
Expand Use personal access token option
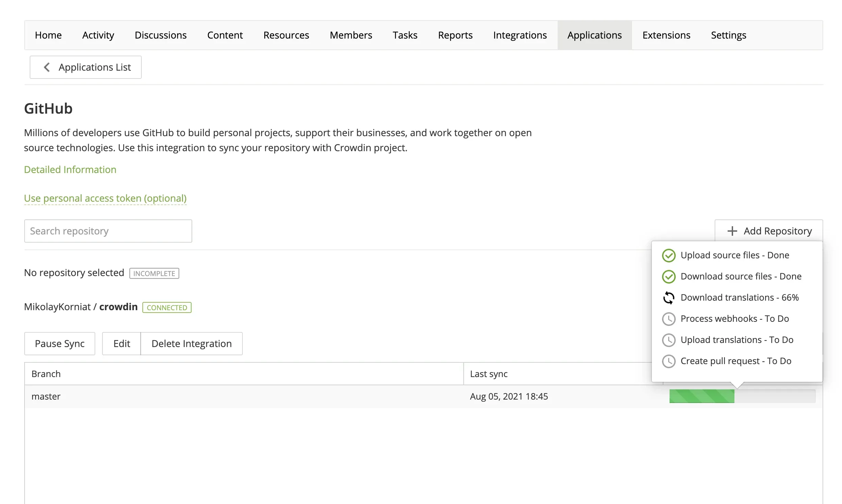105,198
